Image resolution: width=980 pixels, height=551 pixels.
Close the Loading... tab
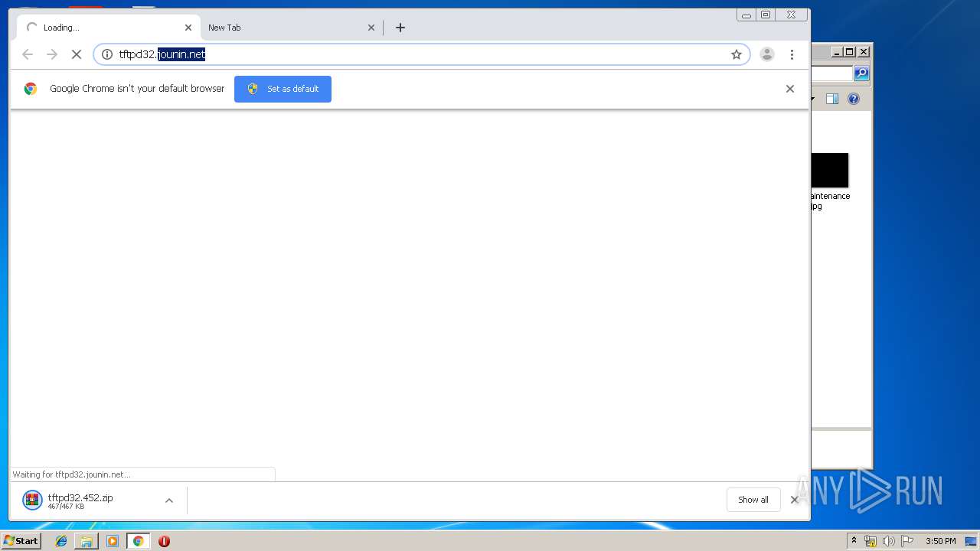coord(188,28)
